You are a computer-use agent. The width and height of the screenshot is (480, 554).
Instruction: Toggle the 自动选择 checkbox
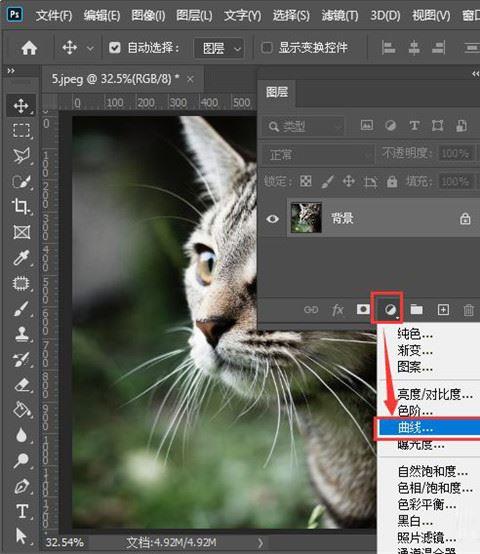(x=115, y=47)
